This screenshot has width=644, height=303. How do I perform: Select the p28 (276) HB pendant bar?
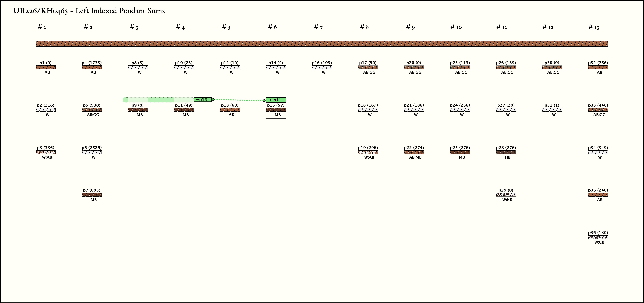click(506, 152)
